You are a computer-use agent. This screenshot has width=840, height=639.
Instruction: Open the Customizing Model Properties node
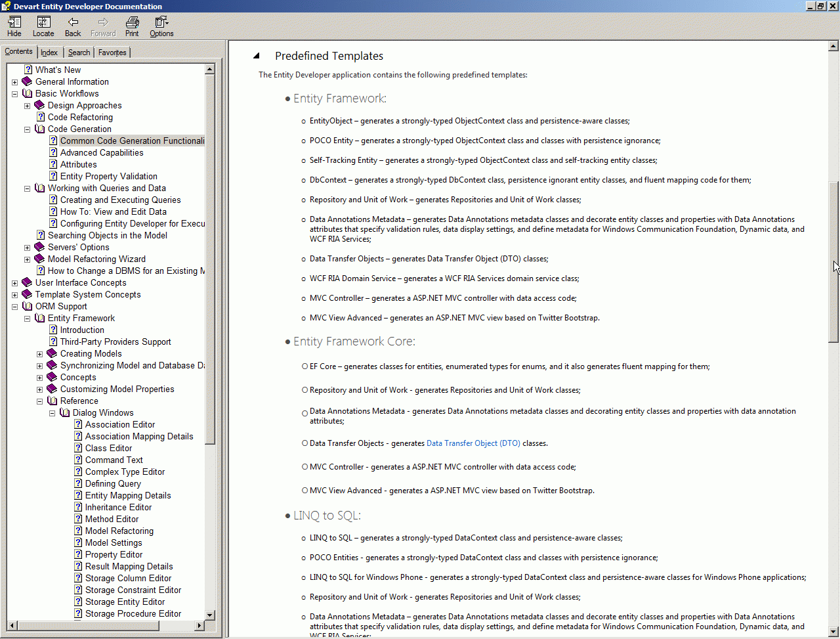click(117, 389)
